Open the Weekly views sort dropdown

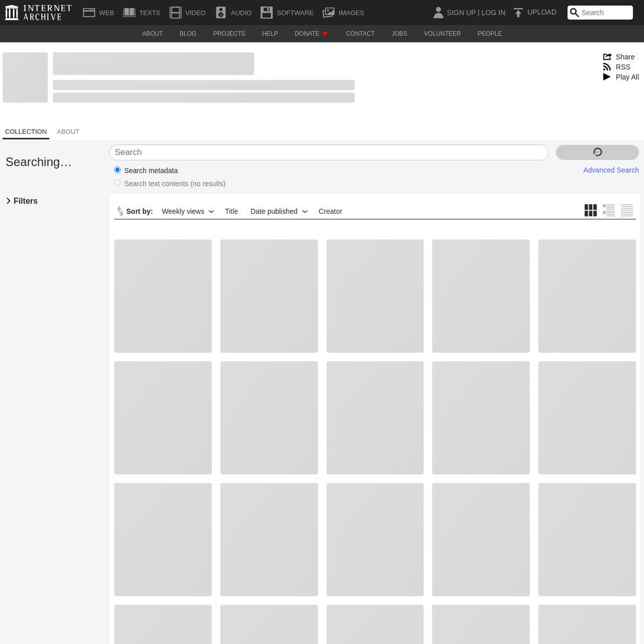tap(187, 211)
